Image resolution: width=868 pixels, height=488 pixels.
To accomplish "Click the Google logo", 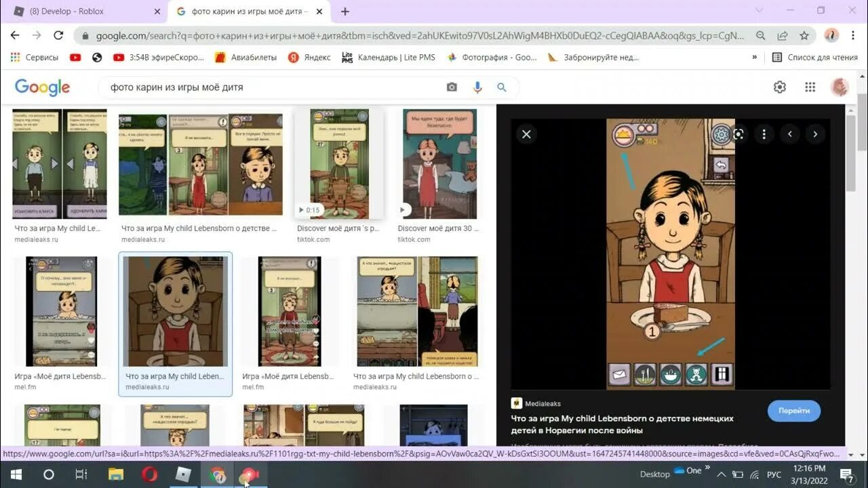I will 42,87.
